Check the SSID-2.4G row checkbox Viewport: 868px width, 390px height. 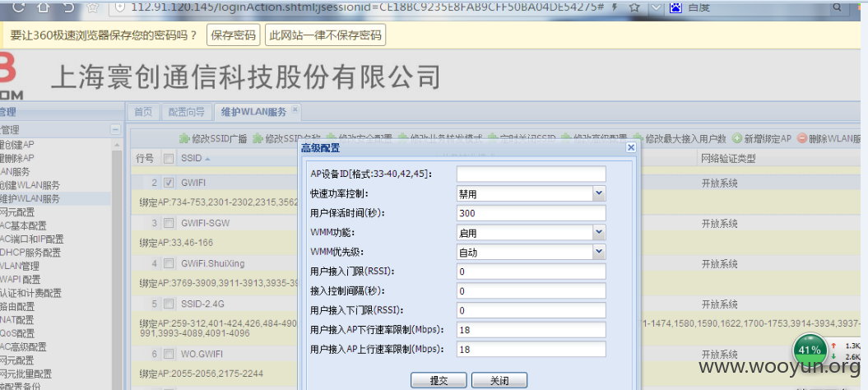point(169,304)
